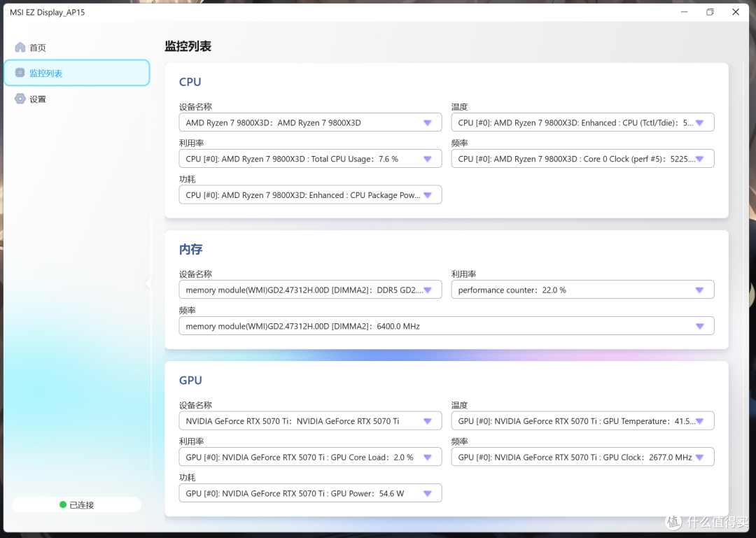Click the gear icon beside 设置
This screenshot has width=756, height=538.
20,99
